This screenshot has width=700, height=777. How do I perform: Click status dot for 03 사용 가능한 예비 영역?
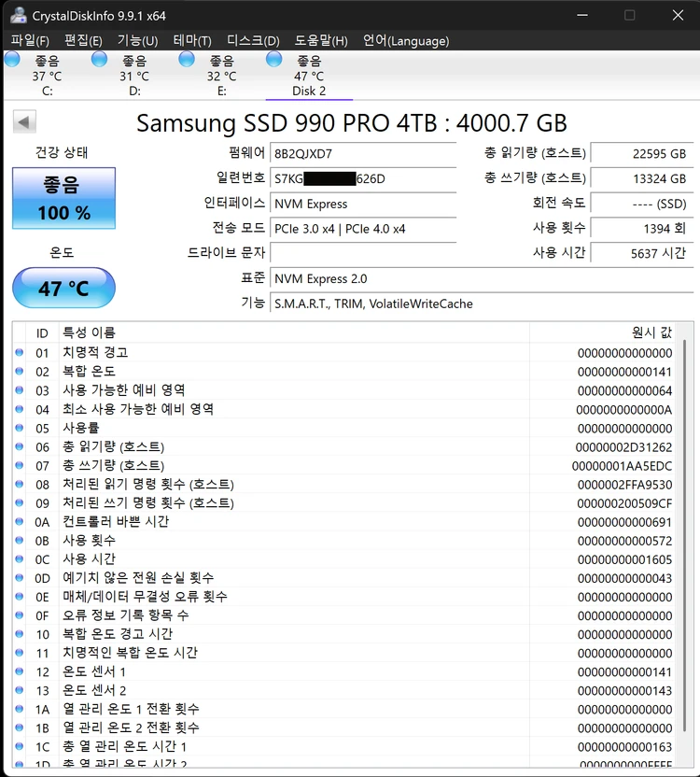[20, 390]
